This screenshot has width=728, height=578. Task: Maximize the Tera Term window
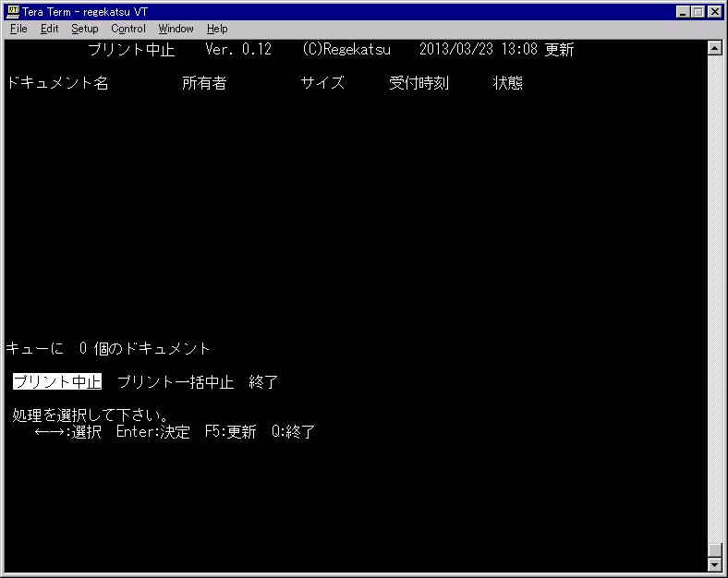click(x=698, y=12)
